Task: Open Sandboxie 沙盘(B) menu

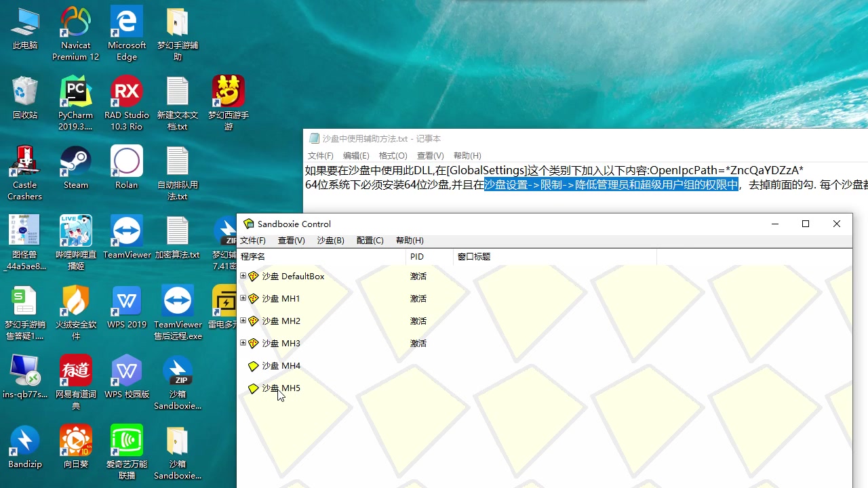Action: click(x=330, y=241)
